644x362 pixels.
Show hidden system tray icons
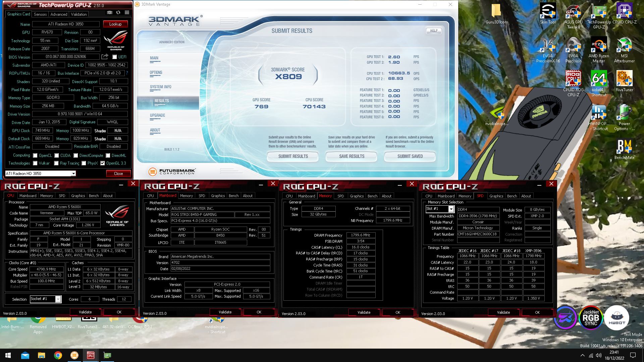pos(582,355)
